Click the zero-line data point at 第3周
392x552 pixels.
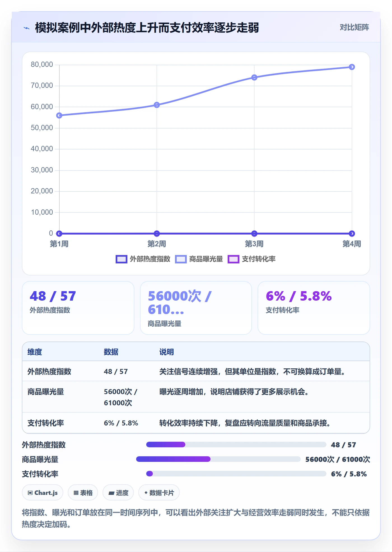[254, 233]
